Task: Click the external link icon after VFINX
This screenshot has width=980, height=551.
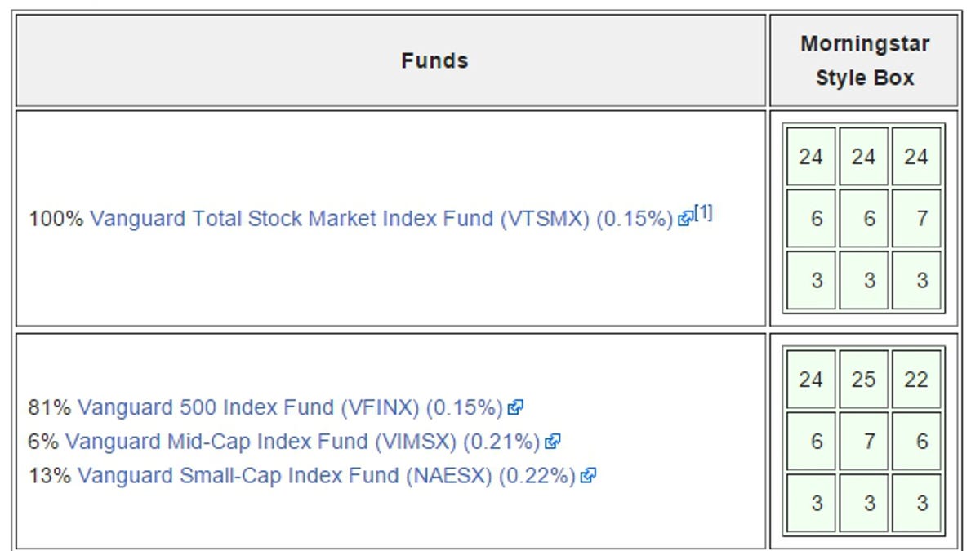Action: [515, 407]
